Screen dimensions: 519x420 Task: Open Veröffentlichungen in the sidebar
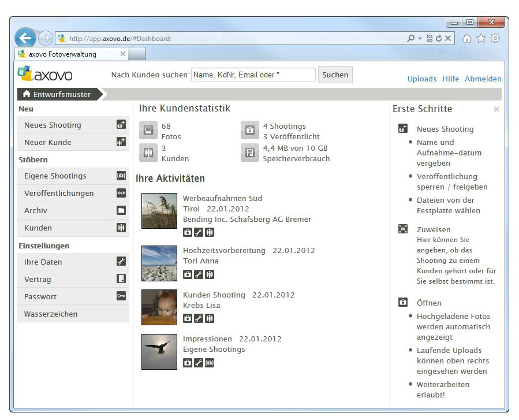tap(59, 193)
